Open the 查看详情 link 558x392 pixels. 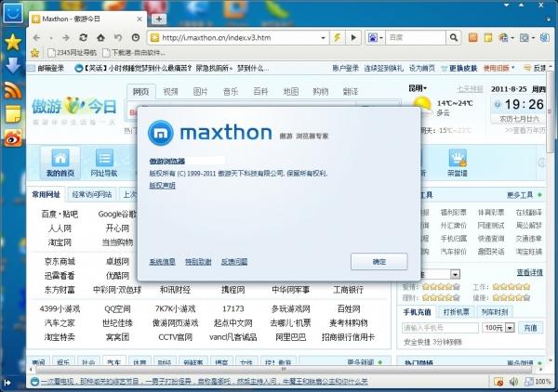pyautogui.click(x=529, y=272)
